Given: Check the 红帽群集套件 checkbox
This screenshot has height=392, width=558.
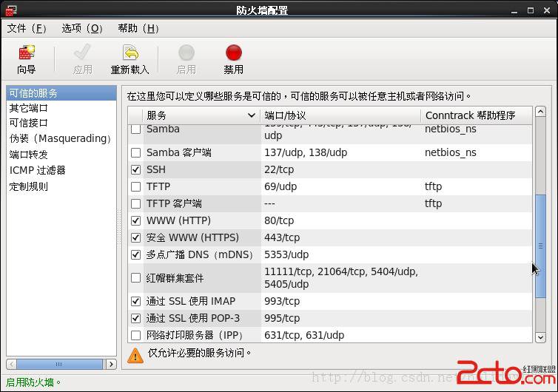Looking at the screenshot, I should pyautogui.click(x=135, y=278).
